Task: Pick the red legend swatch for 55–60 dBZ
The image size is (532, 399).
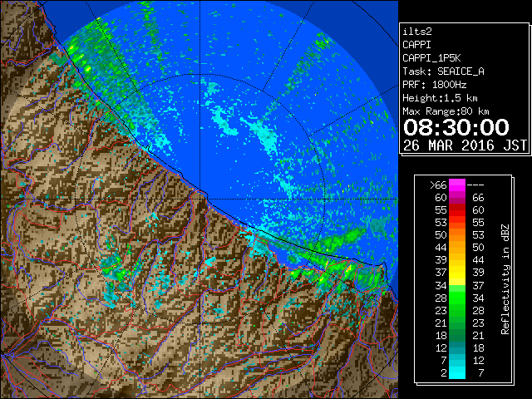Action: [x=457, y=210]
